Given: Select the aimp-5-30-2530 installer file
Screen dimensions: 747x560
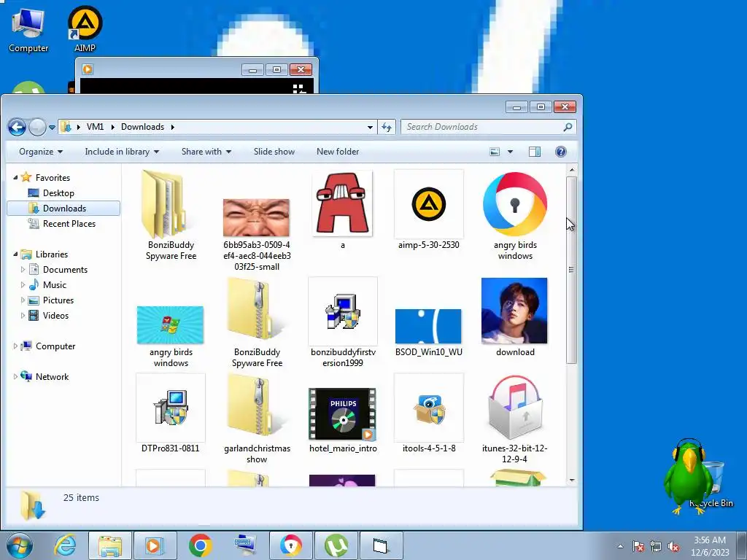Looking at the screenshot, I should coord(429,211).
